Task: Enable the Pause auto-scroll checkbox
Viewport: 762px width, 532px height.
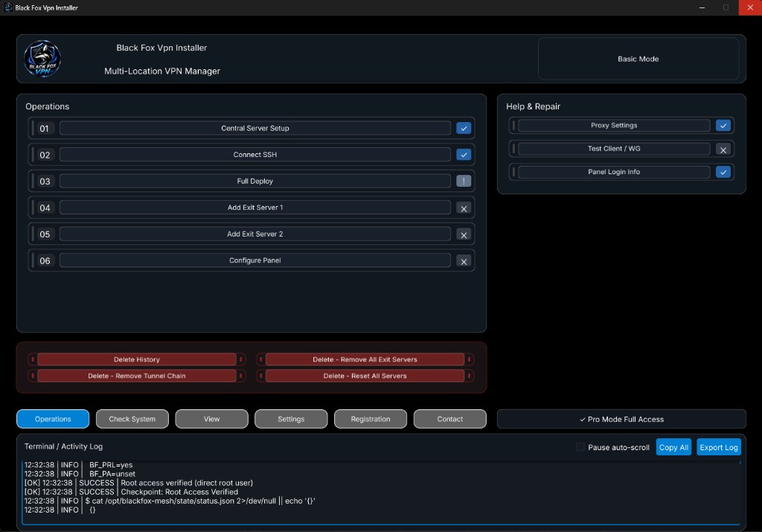Action: (x=580, y=447)
